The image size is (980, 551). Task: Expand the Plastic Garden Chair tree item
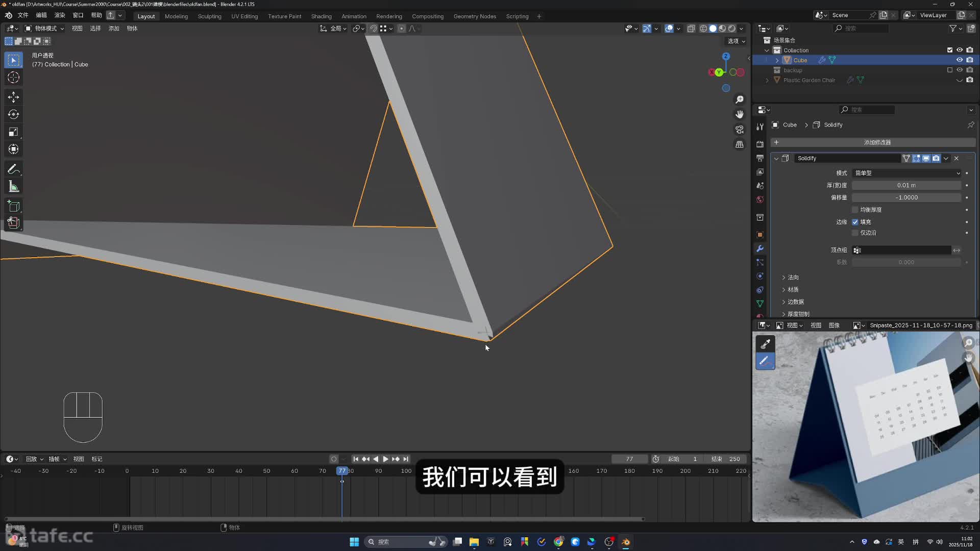(x=767, y=80)
